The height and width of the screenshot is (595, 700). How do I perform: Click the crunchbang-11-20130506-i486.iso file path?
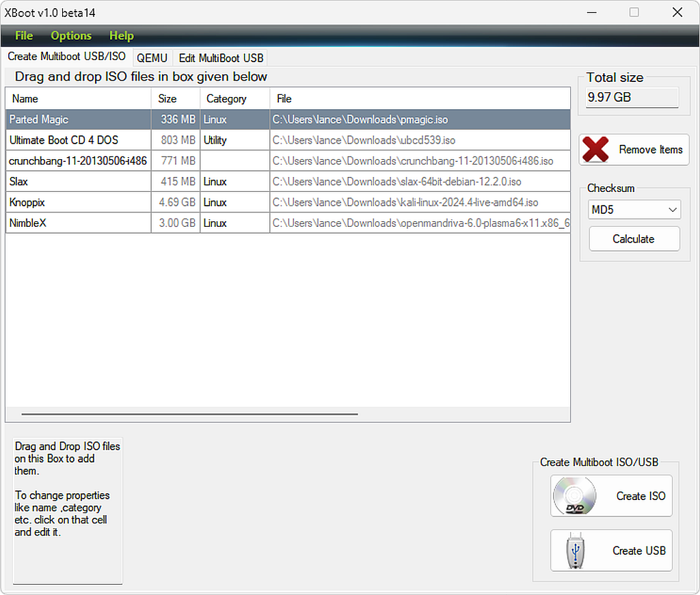click(x=420, y=161)
